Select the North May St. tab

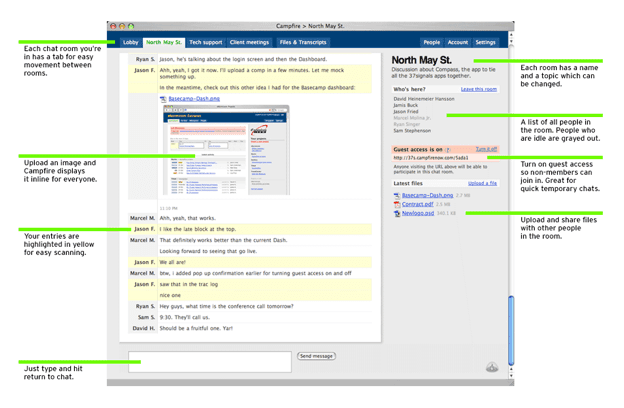click(164, 43)
